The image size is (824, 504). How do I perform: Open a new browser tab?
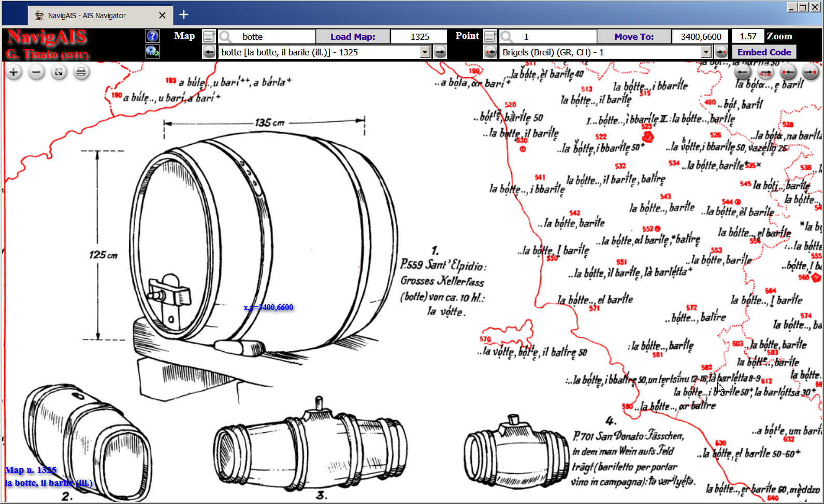pyautogui.click(x=184, y=15)
